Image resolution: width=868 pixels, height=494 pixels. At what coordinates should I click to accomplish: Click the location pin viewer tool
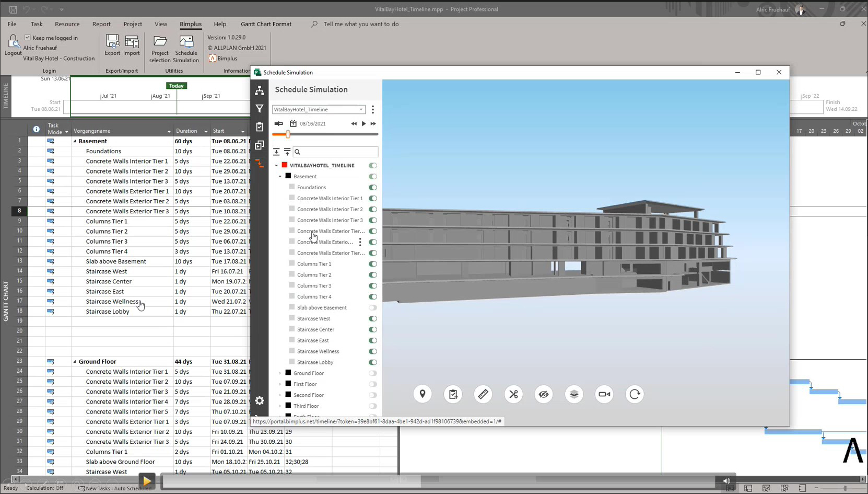pos(423,394)
